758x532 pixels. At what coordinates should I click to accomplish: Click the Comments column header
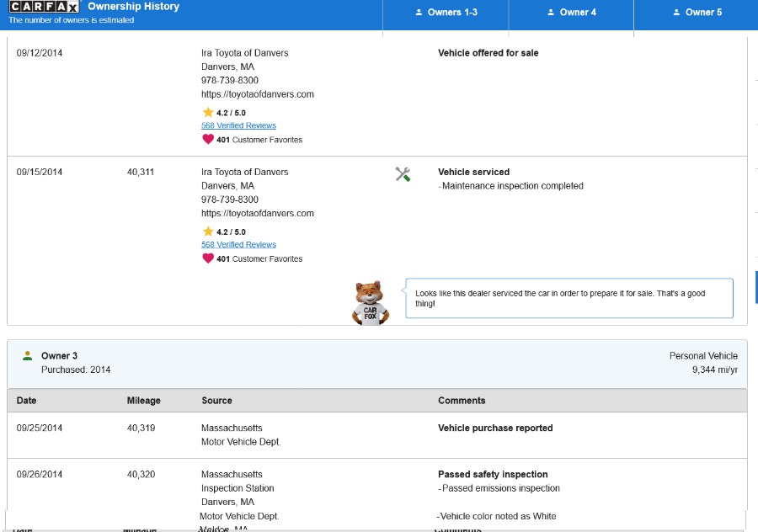(x=462, y=401)
